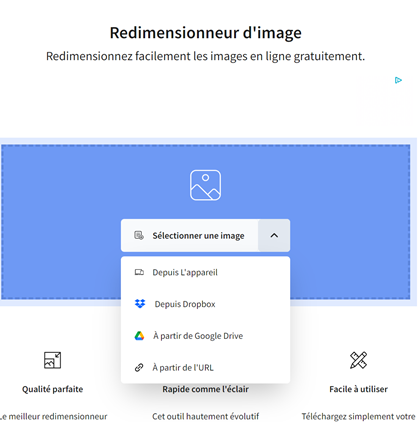Click the link chain icon for URL

[139, 367]
